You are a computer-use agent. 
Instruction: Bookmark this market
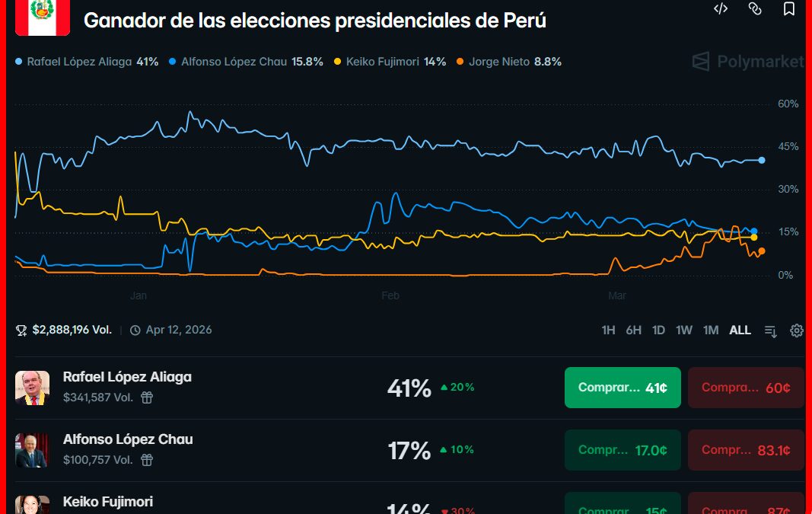pos(789,9)
